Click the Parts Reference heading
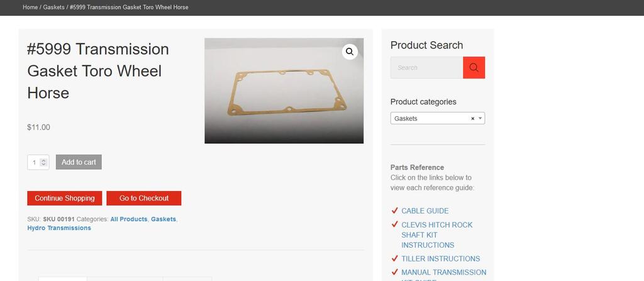Image resolution: width=644 pixels, height=281 pixels. (x=417, y=168)
